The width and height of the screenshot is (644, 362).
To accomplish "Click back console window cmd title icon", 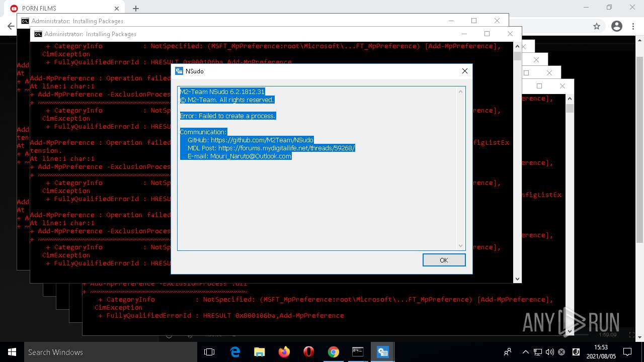I will (x=25, y=21).
